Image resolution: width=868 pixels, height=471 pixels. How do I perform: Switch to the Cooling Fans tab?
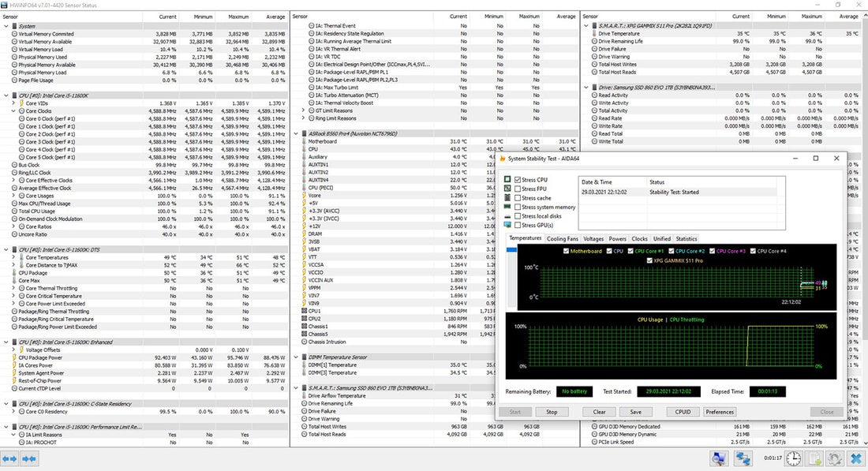[563, 238]
